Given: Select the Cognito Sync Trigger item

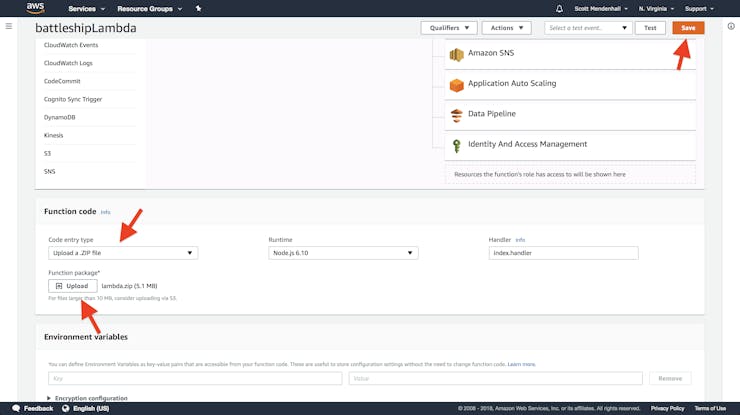Looking at the screenshot, I should (x=73, y=99).
